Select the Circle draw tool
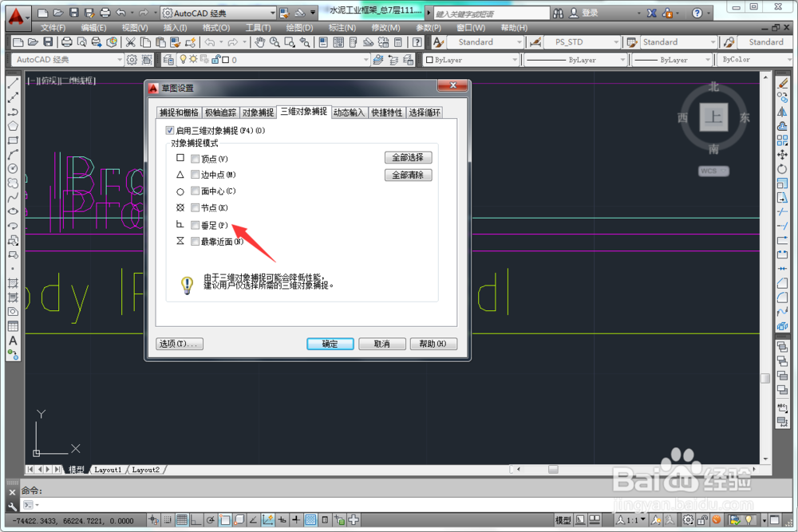This screenshot has width=798, height=532. point(13,168)
